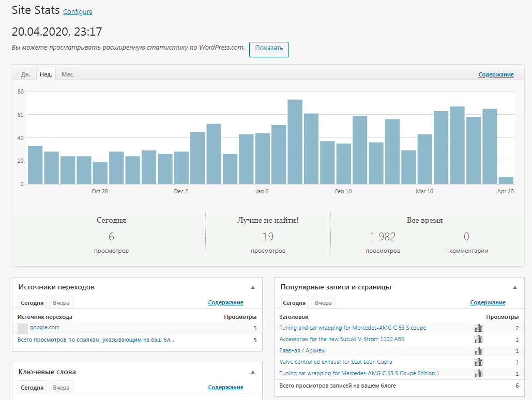The image size is (532, 400).
Task: Collapse the Источники переходов panel
Action: tap(253, 287)
